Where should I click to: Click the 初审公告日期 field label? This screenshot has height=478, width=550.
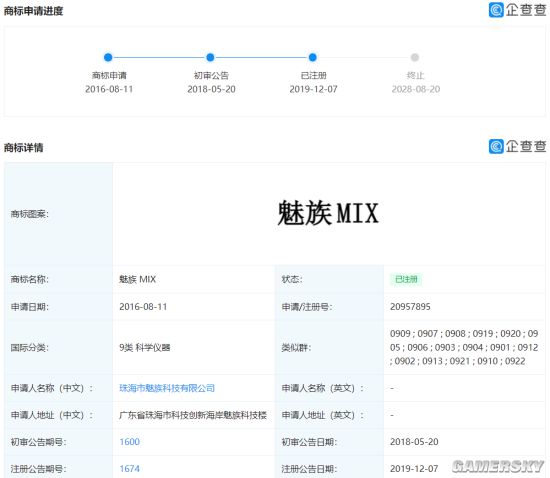(x=309, y=442)
